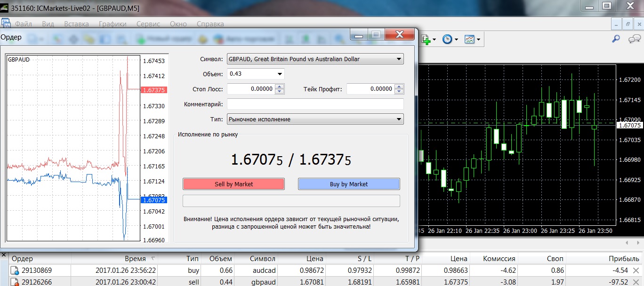Click the Стоп Лосс value field
The image size is (644, 286).
(251, 89)
